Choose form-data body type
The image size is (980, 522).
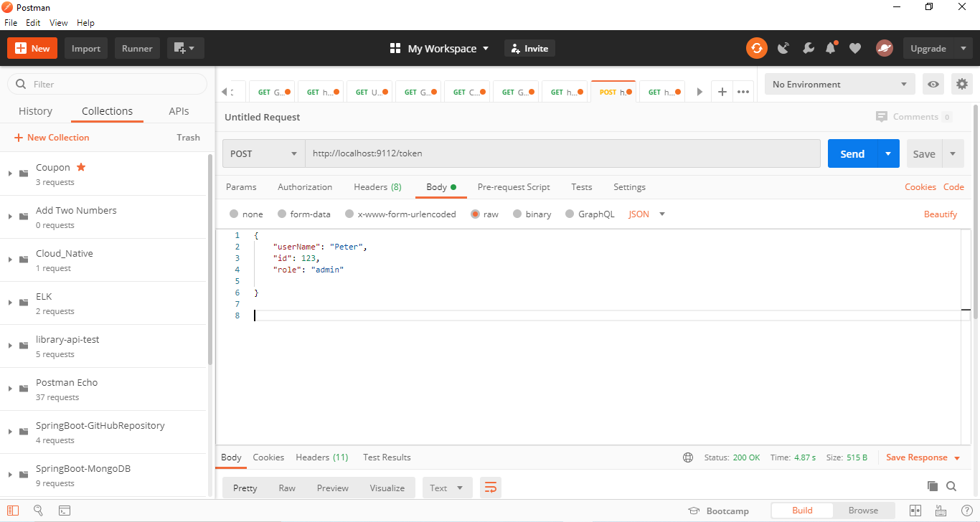(x=303, y=214)
